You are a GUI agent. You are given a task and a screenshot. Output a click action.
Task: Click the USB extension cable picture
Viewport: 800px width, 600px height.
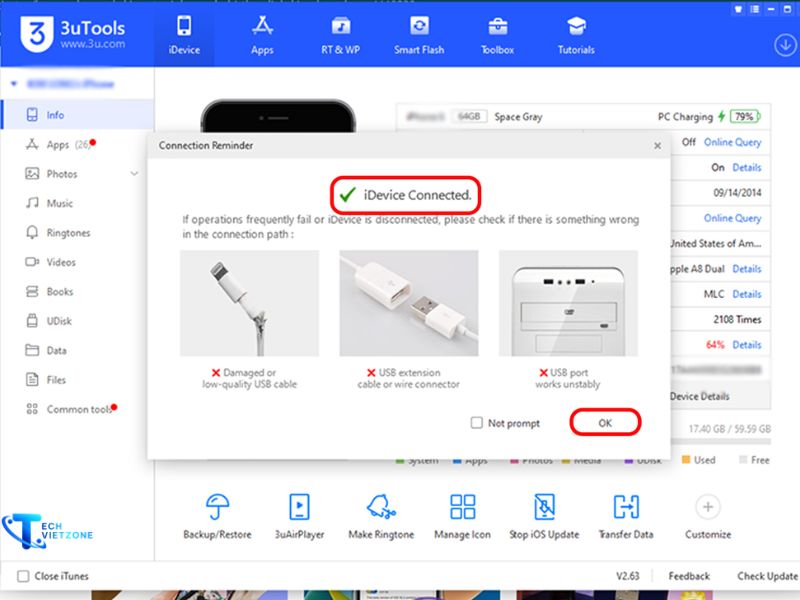(x=409, y=303)
